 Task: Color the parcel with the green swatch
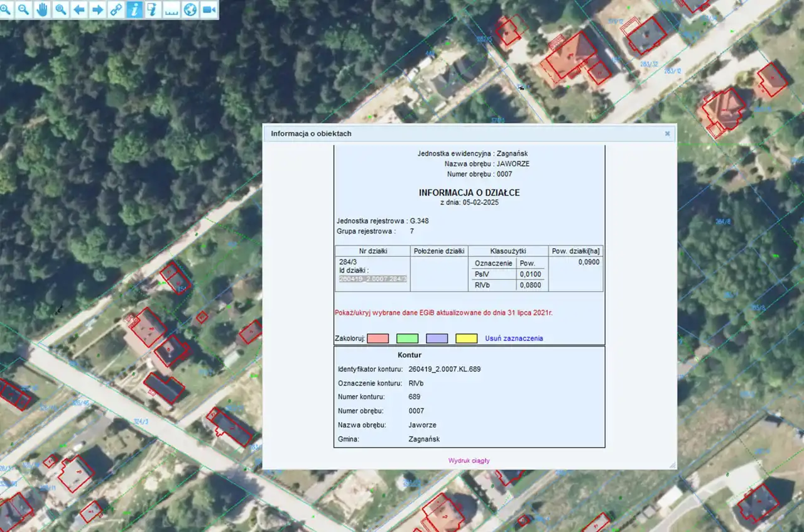tap(407, 339)
